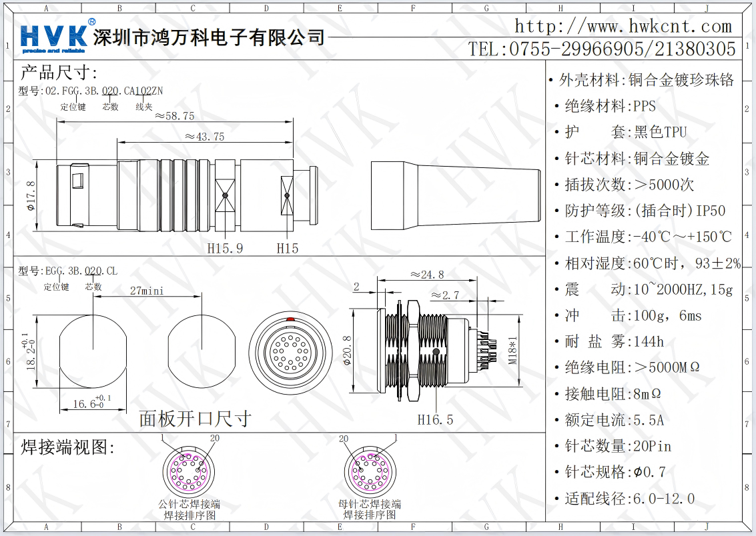The height and width of the screenshot is (536, 756).
Task: Click the crossed wrench-flat symbol above H15
Action: tap(288, 195)
